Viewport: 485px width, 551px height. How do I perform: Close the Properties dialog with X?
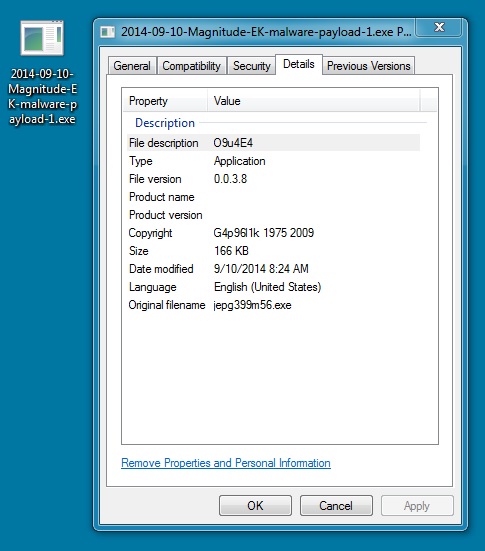[439, 27]
